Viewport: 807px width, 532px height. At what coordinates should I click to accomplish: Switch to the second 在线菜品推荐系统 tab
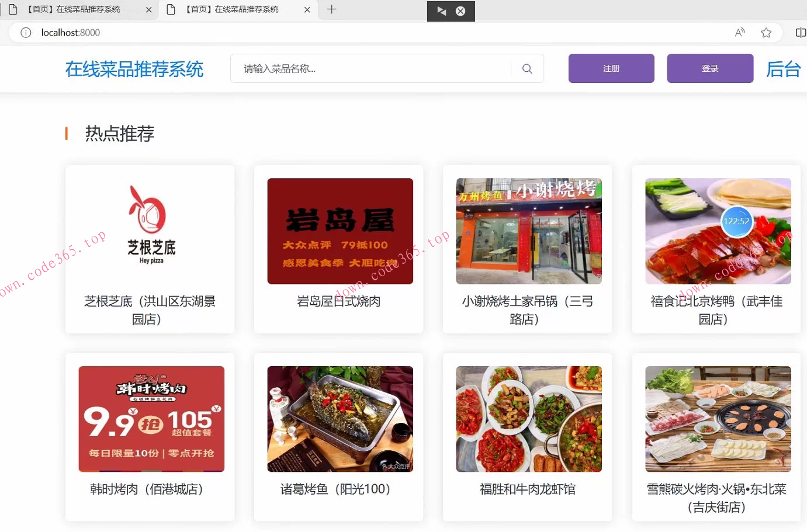(234, 9)
